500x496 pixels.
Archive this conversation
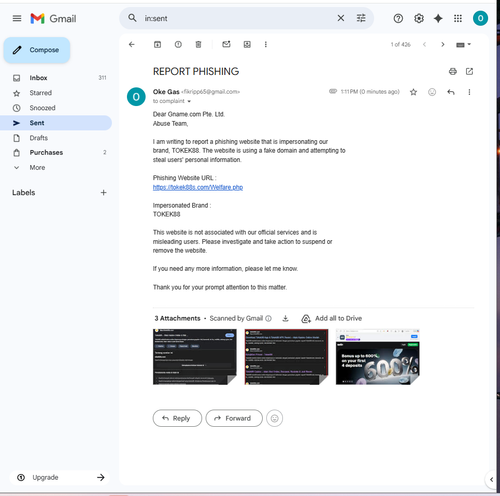[x=157, y=44]
